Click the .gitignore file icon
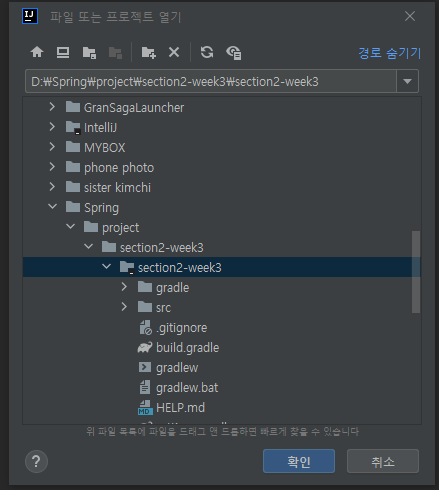Viewport: 439px width, 490px height. tap(146, 328)
